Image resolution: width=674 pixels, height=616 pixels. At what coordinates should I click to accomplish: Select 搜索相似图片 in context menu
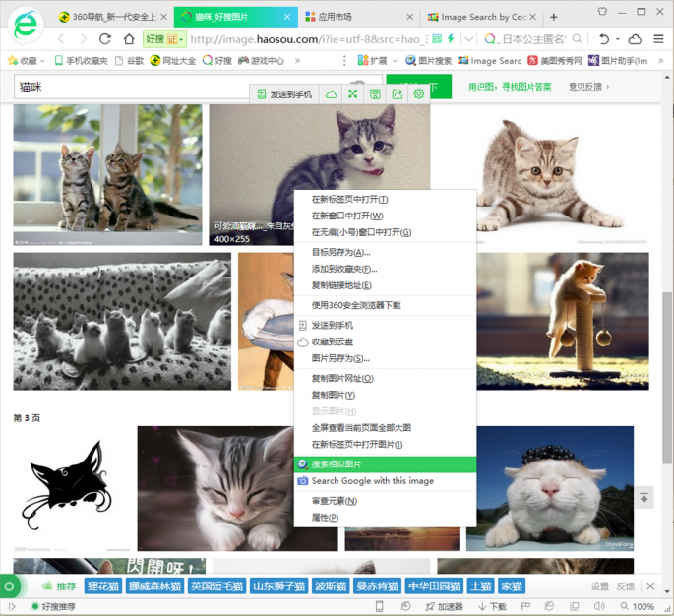337,464
